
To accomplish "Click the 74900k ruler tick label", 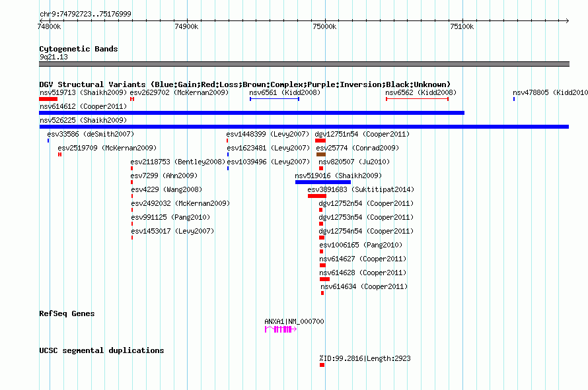I will tap(186, 26).
